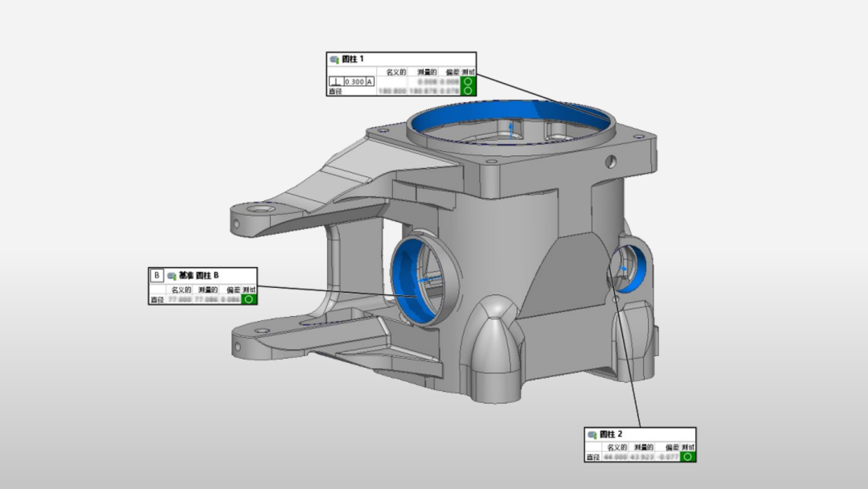Select the 圆柱 2 annotation title
The width and height of the screenshot is (868, 489).
click(612, 434)
